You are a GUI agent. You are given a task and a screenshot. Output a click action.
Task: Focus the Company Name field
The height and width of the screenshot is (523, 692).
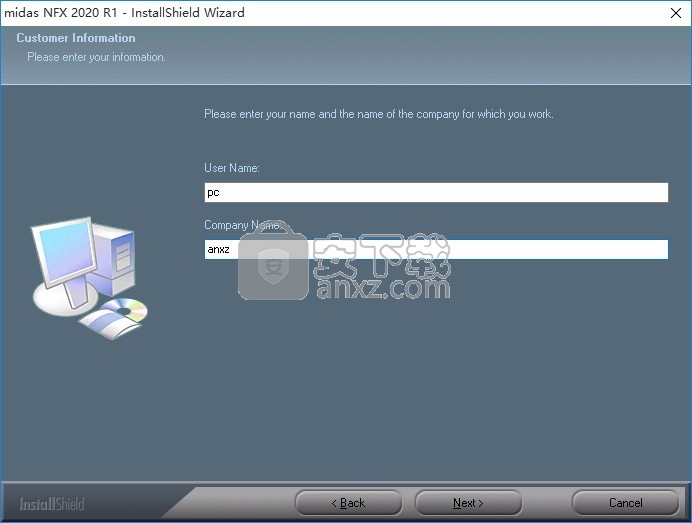coord(436,249)
